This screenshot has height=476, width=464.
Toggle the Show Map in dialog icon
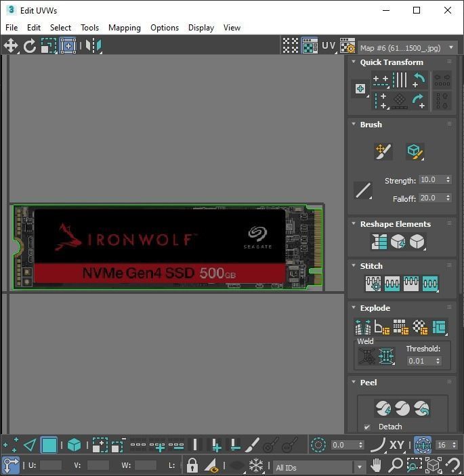[x=310, y=46]
